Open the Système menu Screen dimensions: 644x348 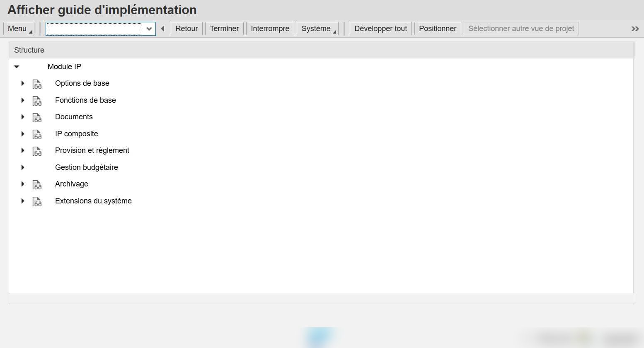click(x=317, y=29)
